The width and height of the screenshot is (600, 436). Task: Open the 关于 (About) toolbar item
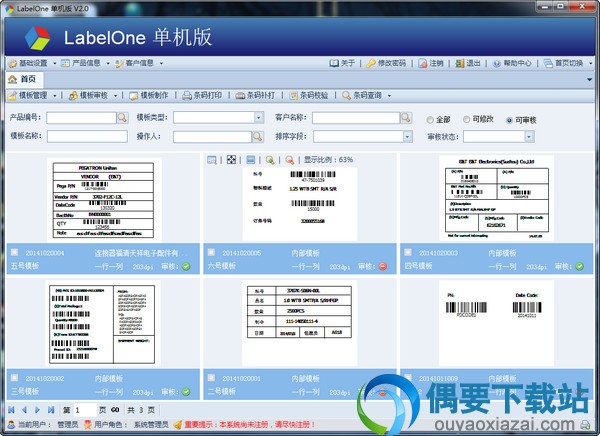point(342,63)
